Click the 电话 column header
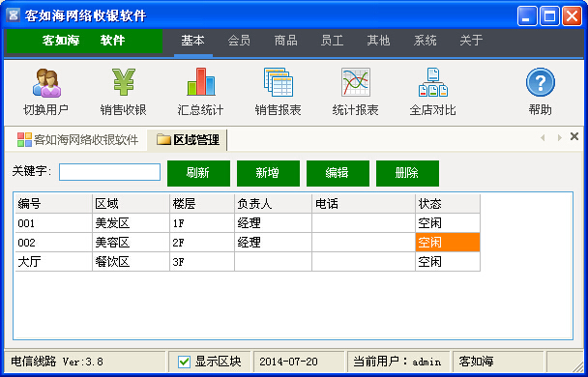Image resolution: width=588 pixels, height=377 pixels. point(364,204)
